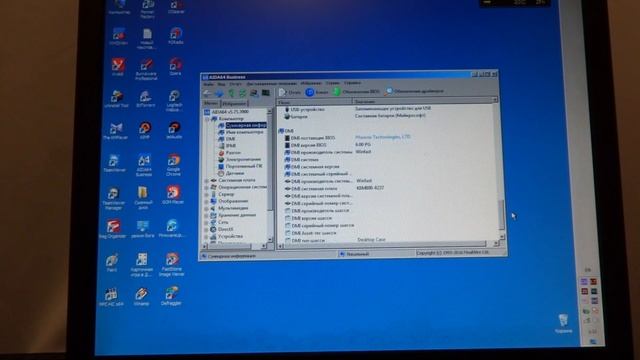Expand the Хранение данных tree node
The height and width of the screenshot is (360, 640).
pos(207,215)
